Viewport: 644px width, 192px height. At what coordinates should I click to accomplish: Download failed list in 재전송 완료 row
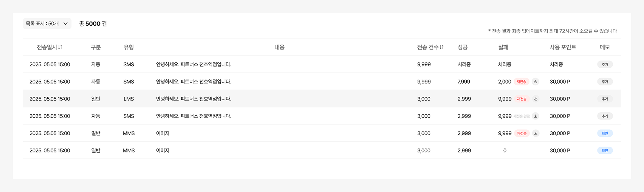click(x=536, y=116)
